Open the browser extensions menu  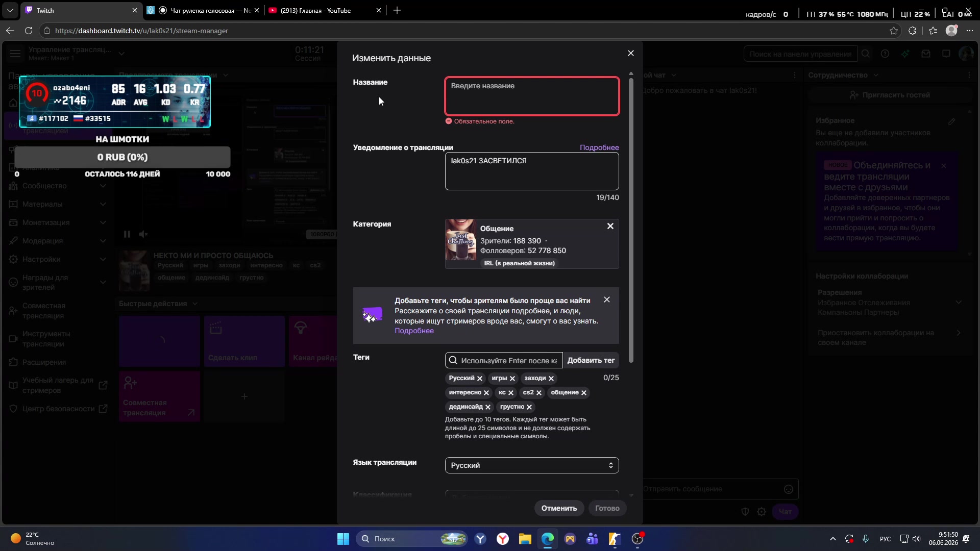pos(913,31)
